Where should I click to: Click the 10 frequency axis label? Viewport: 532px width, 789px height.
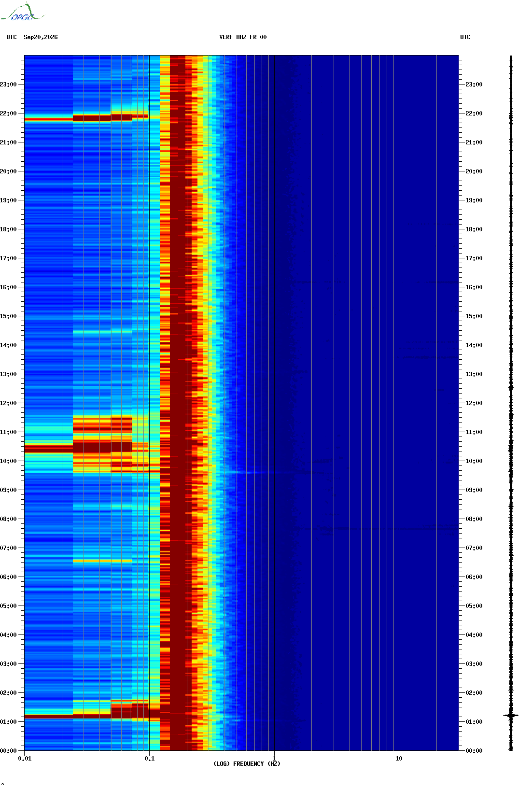399,759
